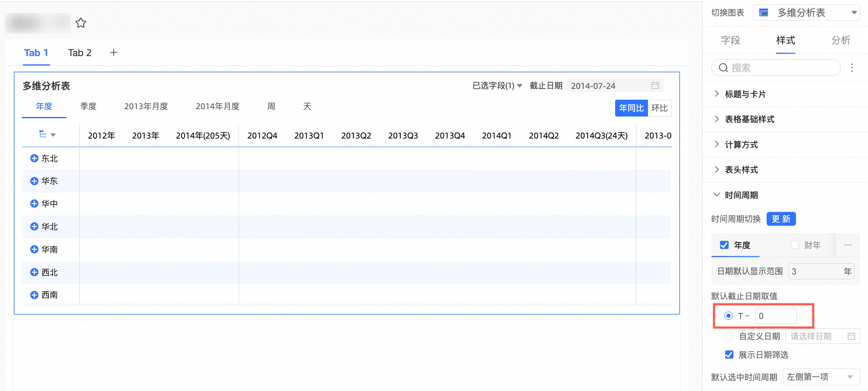
Task: Enable the 财年 checkbox
Action: (x=795, y=245)
